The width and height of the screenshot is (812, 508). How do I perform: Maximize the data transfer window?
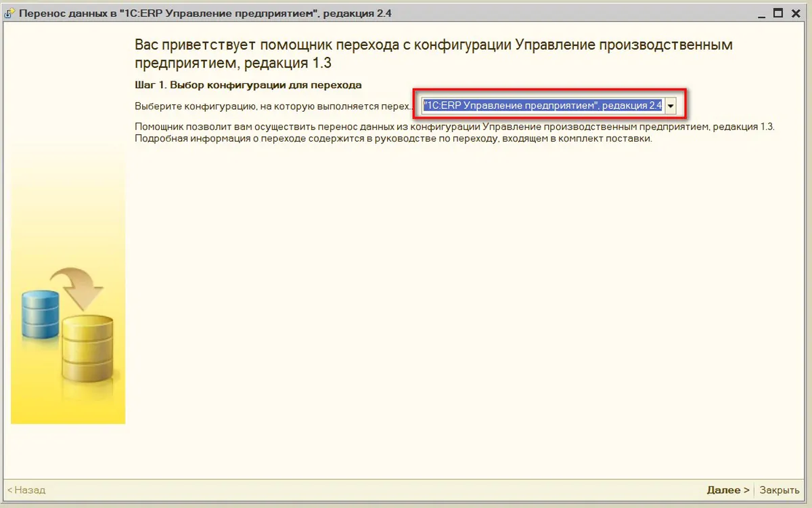[x=777, y=13]
